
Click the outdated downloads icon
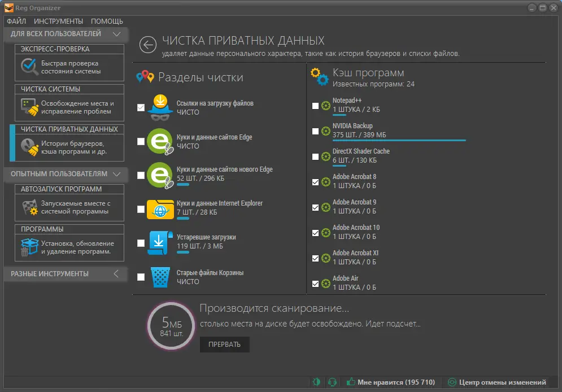pos(160,243)
